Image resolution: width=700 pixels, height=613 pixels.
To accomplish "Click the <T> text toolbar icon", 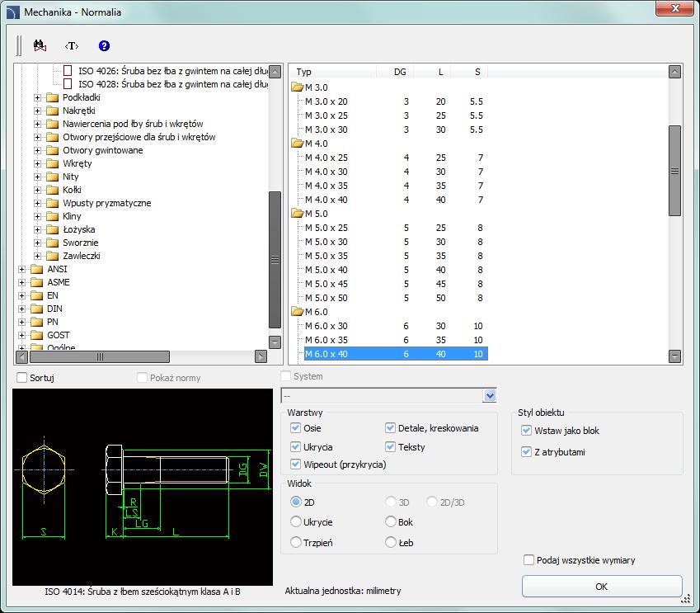I will click(x=72, y=46).
